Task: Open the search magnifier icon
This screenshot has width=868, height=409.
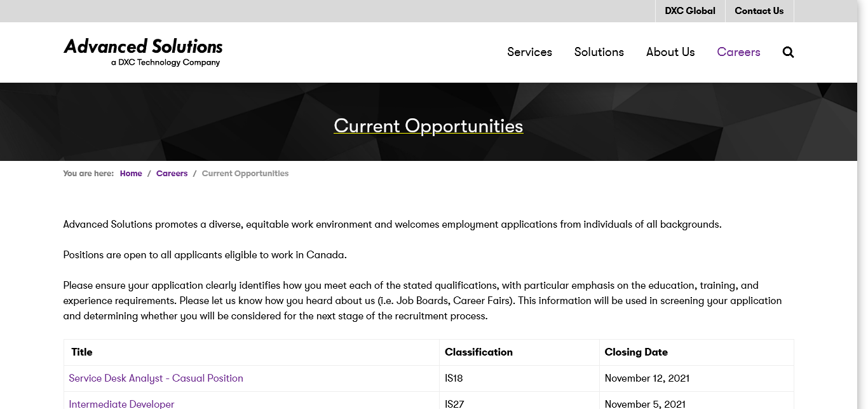Action: click(788, 52)
